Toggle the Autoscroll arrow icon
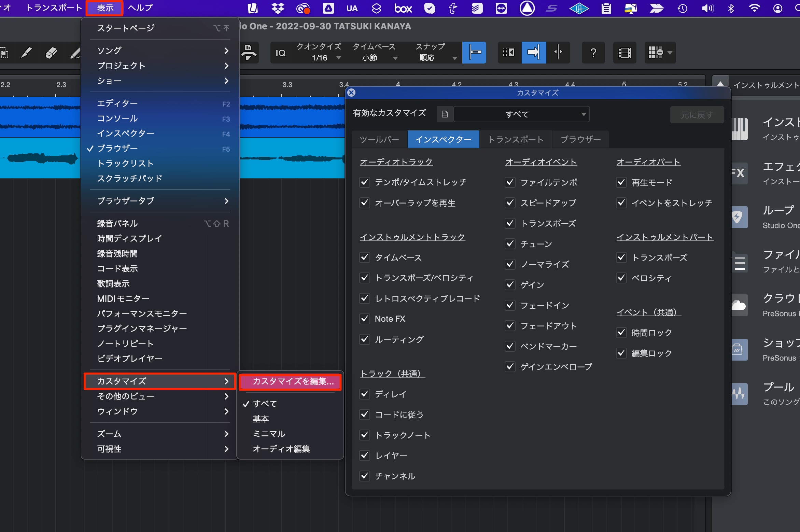The height and width of the screenshot is (532, 800). point(534,53)
